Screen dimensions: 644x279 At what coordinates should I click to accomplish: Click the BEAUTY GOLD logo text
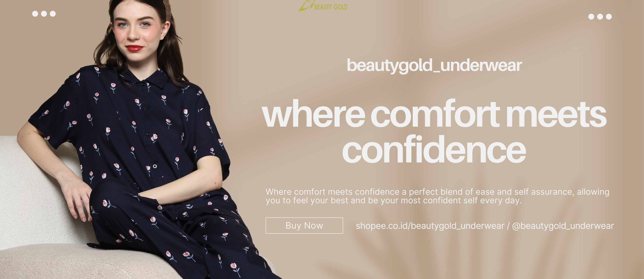coord(331,7)
